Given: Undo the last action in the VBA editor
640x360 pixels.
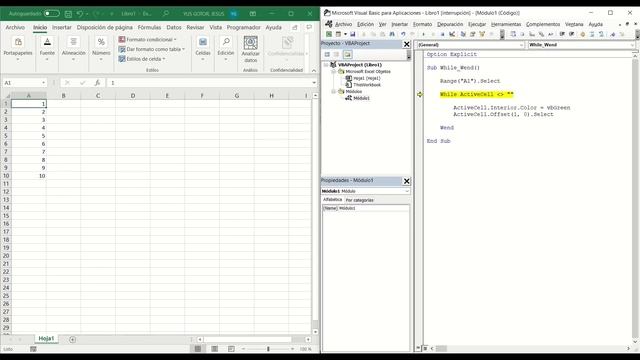Looking at the screenshot, I should [403, 34].
